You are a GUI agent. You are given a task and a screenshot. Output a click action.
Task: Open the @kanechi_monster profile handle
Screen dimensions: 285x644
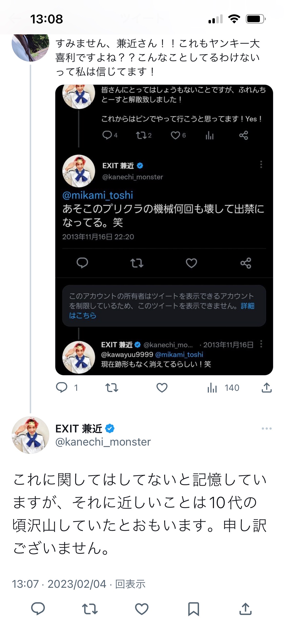(x=103, y=442)
